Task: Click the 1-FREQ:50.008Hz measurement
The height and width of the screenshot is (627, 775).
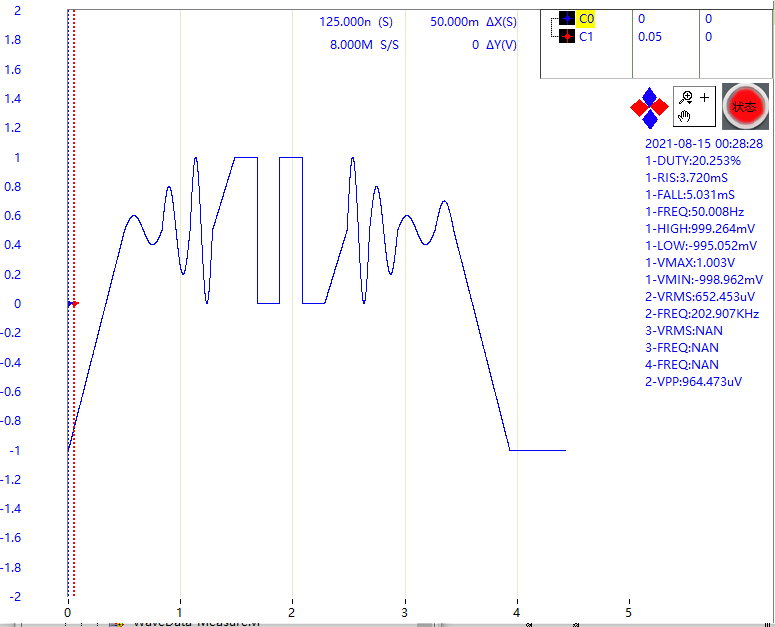Action: pyautogui.click(x=694, y=212)
